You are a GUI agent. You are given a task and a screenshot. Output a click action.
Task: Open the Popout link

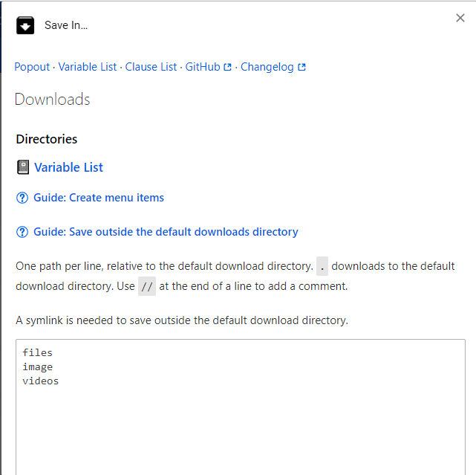(32, 67)
